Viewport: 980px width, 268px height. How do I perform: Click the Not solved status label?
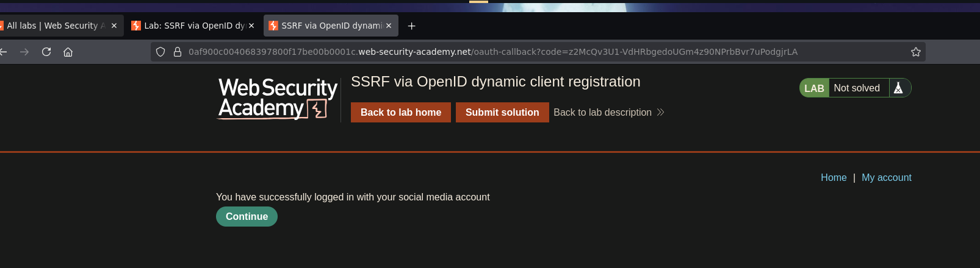pyautogui.click(x=857, y=88)
